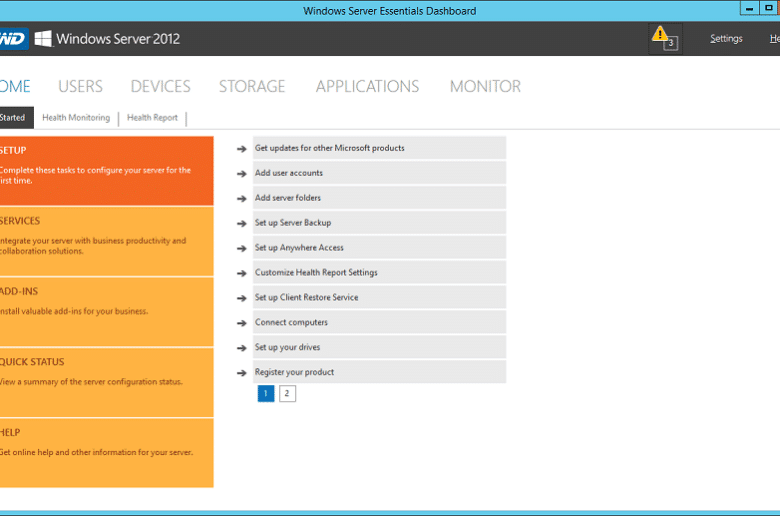This screenshot has width=780, height=516.
Task: Select the SERVICES category panel
Action: pos(106,241)
